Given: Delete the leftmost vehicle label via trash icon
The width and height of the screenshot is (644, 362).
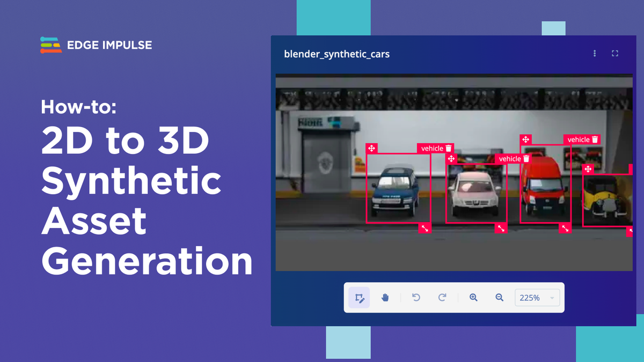Looking at the screenshot, I should (x=447, y=148).
